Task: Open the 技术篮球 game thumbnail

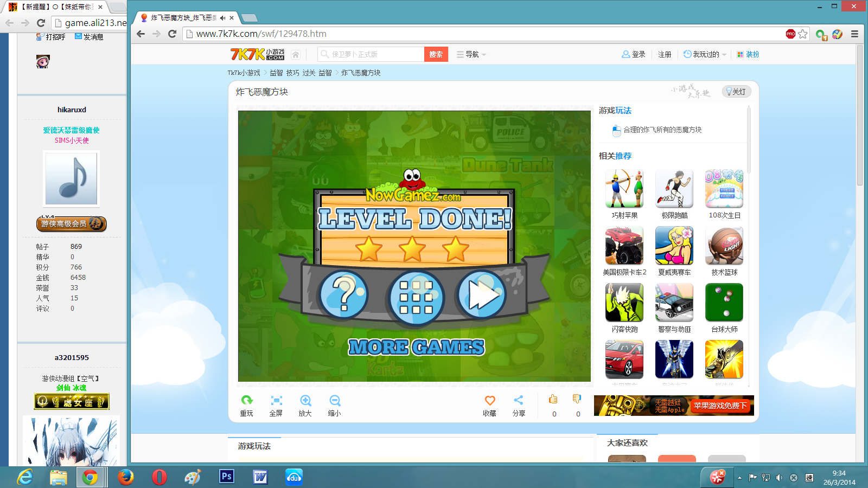Action: click(x=724, y=245)
